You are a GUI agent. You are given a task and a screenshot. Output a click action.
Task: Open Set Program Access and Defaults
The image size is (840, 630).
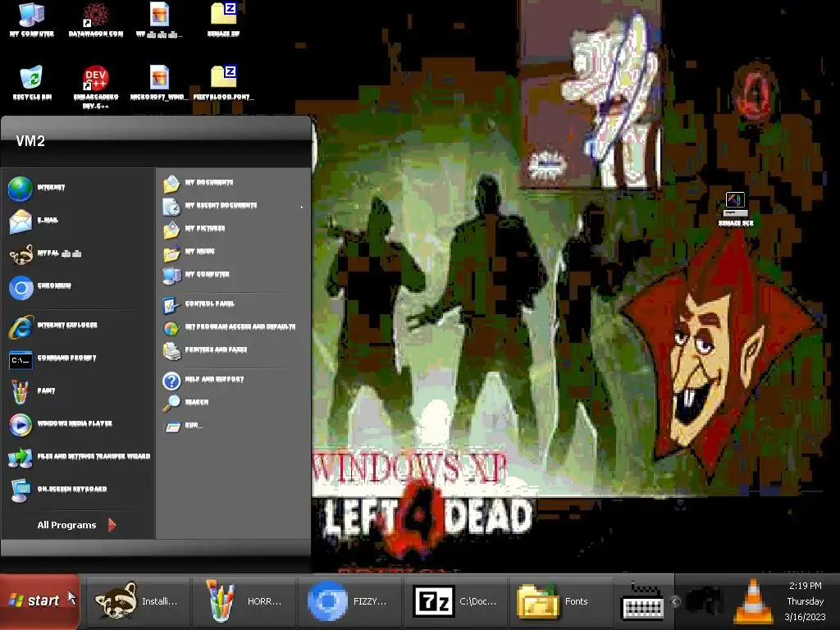tap(233, 326)
